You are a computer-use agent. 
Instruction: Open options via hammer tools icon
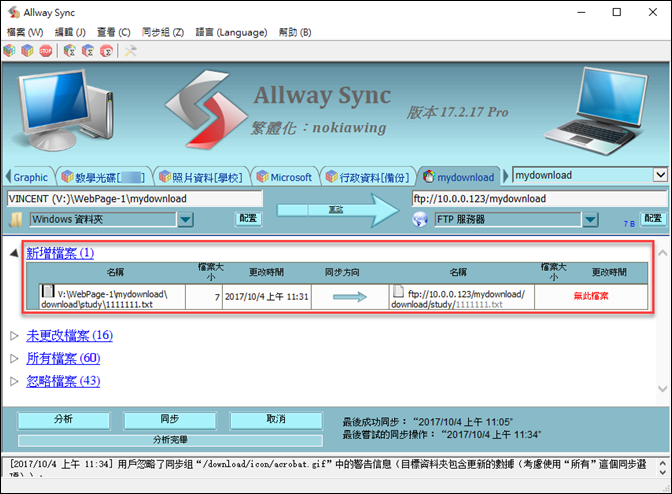[x=131, y=51]
